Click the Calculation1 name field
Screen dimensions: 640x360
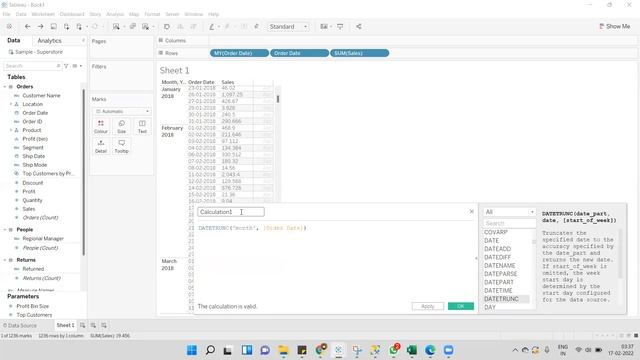(x=231, y=212)
